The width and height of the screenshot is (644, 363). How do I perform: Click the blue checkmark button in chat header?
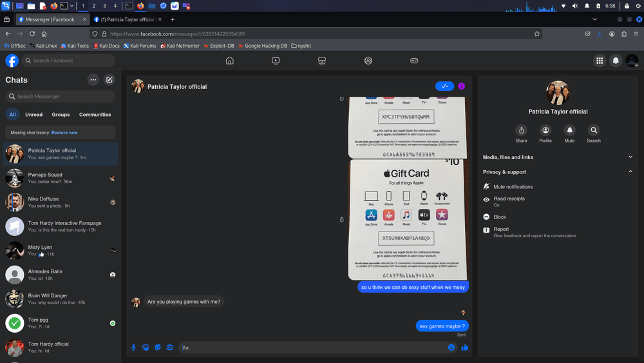pyautogui.click(x=444, y=86)
